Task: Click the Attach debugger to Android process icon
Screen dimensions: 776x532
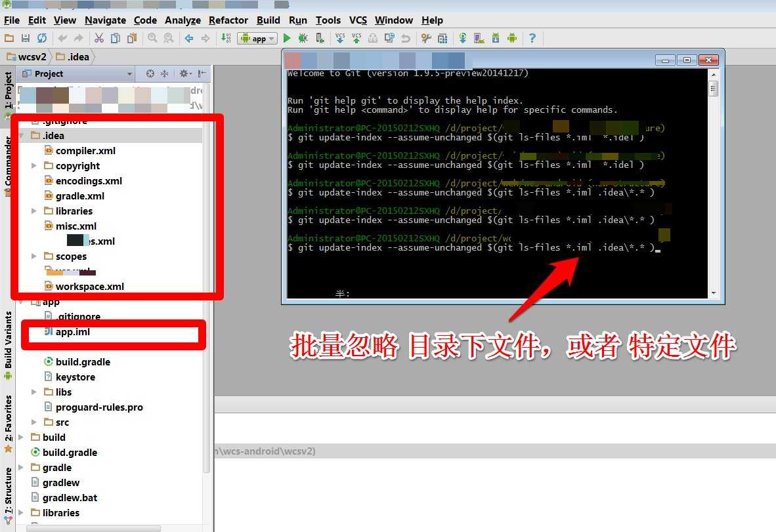Action: [x=320, y=38]
